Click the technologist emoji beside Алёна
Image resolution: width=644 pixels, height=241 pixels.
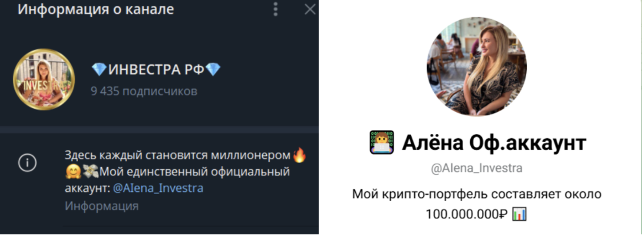382,143
